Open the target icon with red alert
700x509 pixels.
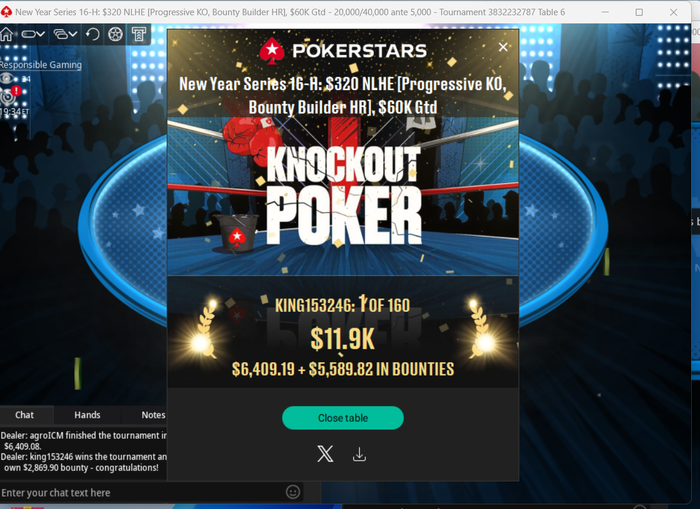pos(10,94)
